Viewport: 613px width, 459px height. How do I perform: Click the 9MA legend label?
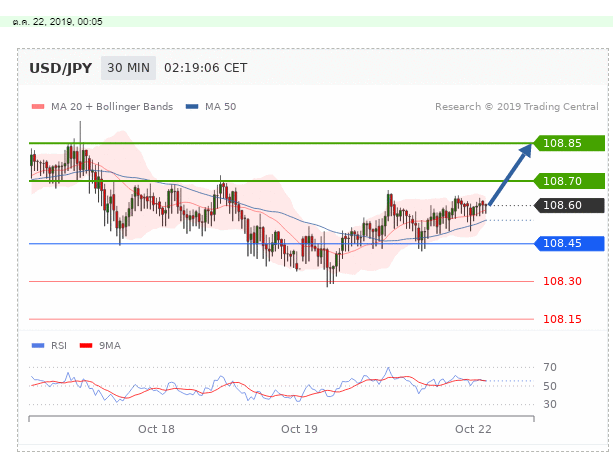tap(110, 346)
